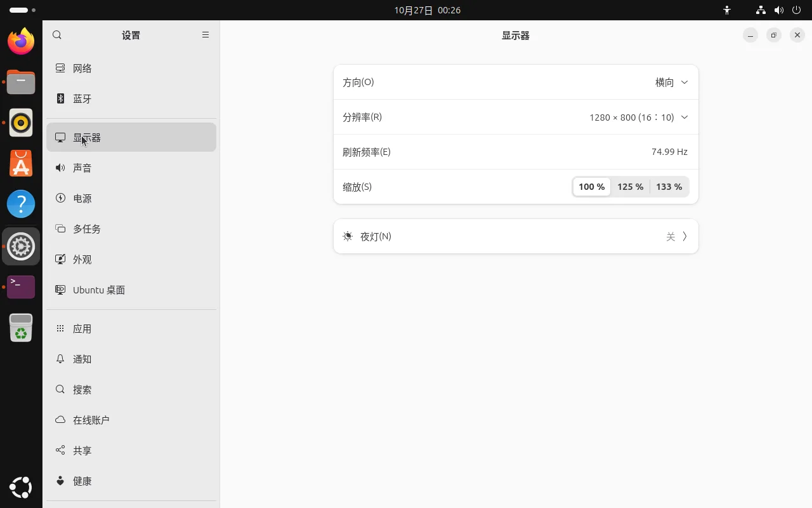This screenshot has width=812, height=508.
Task: Open the Terminal from the dock
Action: (x=21, y=287)
